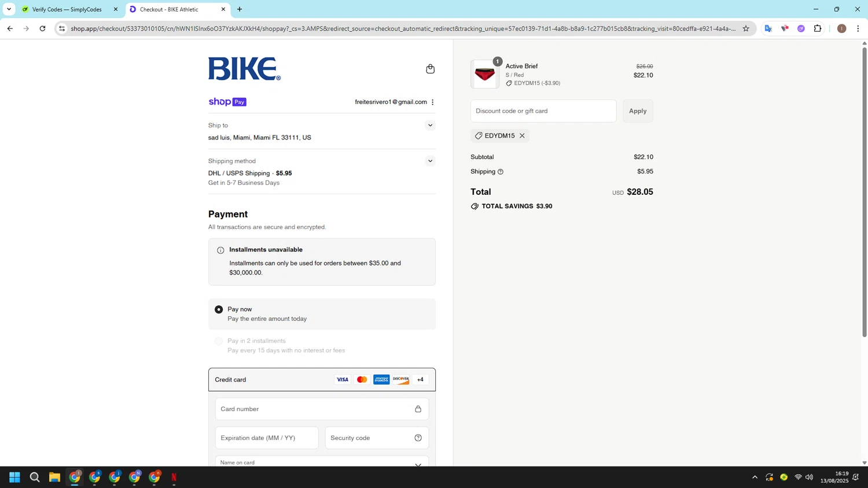
Task: Click the Active Brief product name
Action: pos(521,66)
